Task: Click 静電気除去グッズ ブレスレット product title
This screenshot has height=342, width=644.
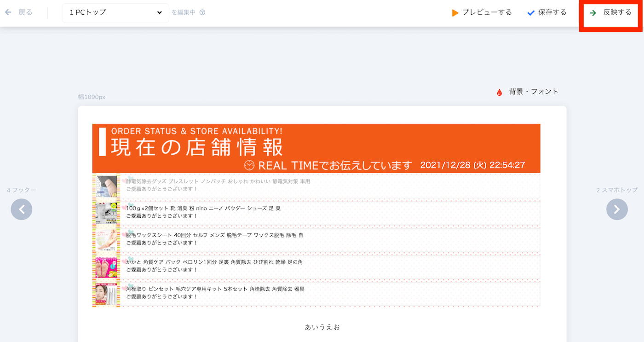Action: point(218,181)
